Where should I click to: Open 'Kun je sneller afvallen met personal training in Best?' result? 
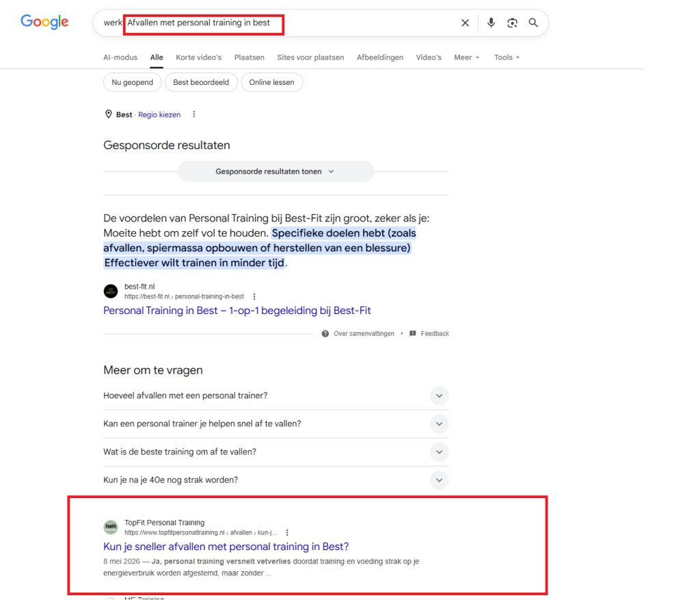click(226, 547)
